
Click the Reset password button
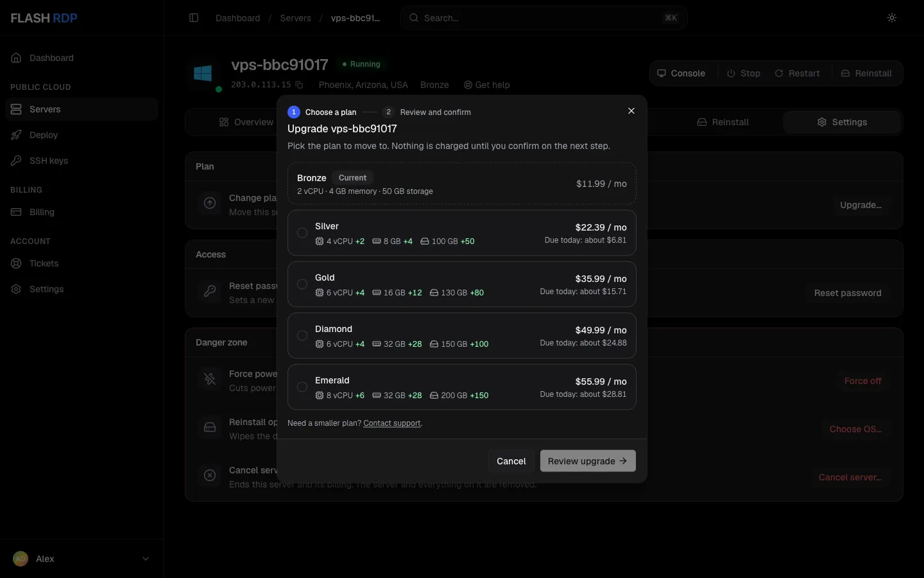tap(848, 293)
